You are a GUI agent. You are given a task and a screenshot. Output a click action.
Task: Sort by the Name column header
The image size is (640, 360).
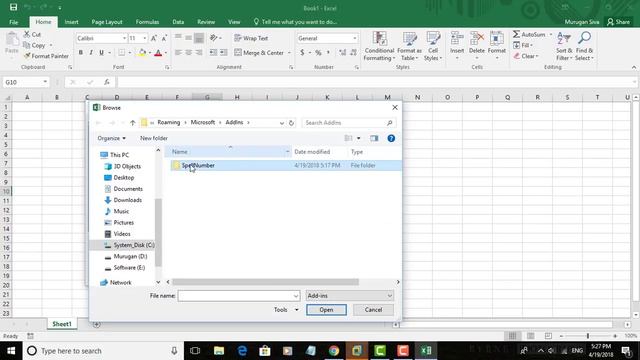point(228,152)
